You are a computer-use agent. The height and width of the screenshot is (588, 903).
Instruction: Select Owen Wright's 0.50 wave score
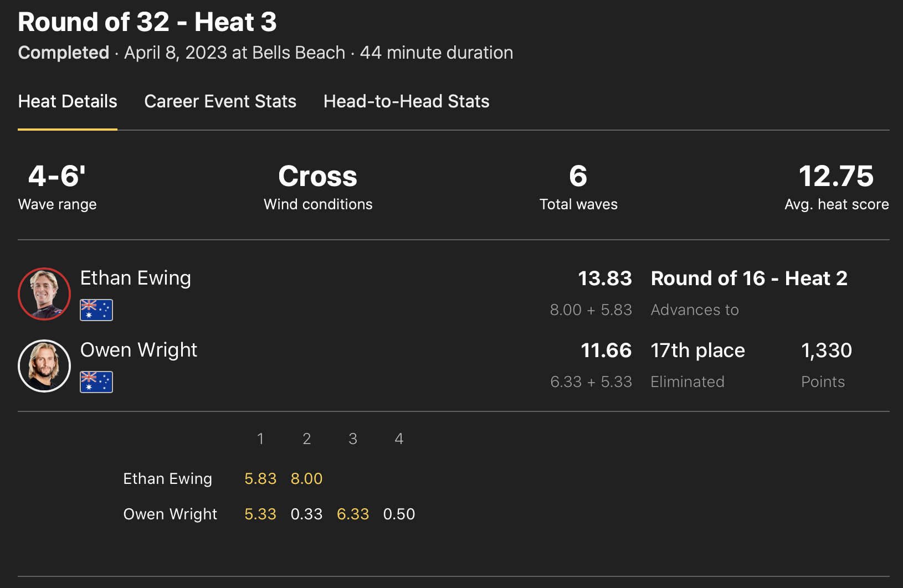coord(399,514)
